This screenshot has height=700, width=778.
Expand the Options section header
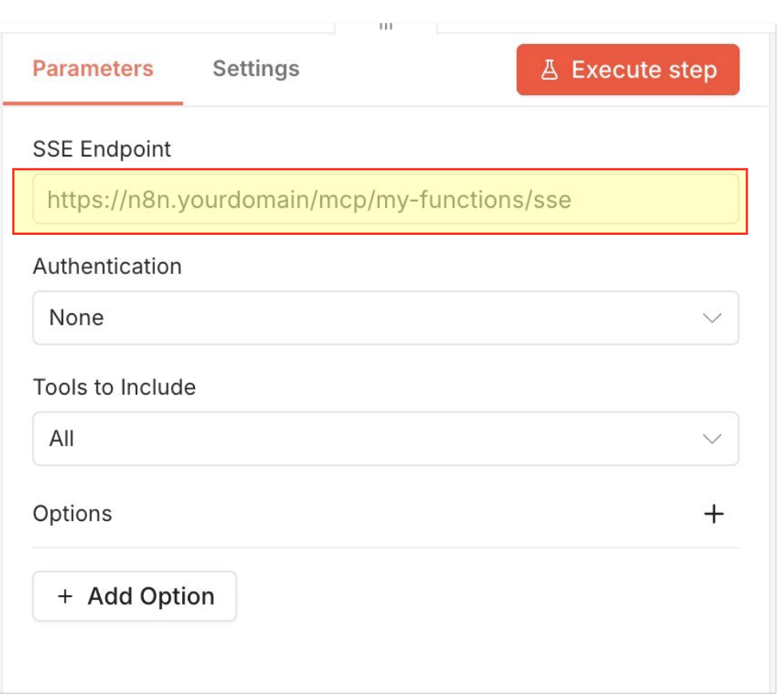coord(386,514)
